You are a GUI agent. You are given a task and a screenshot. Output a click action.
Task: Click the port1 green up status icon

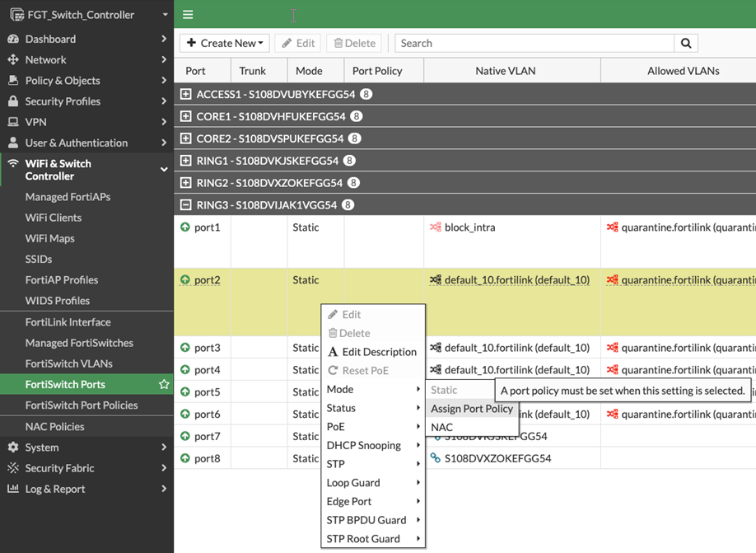coord(185,227)
